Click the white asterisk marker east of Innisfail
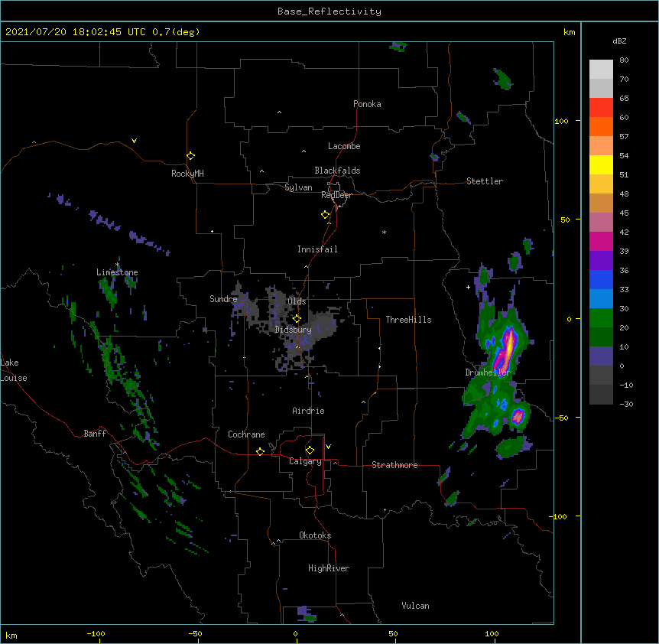Viewport: 659px width, 644px height. tap(384, 232)
